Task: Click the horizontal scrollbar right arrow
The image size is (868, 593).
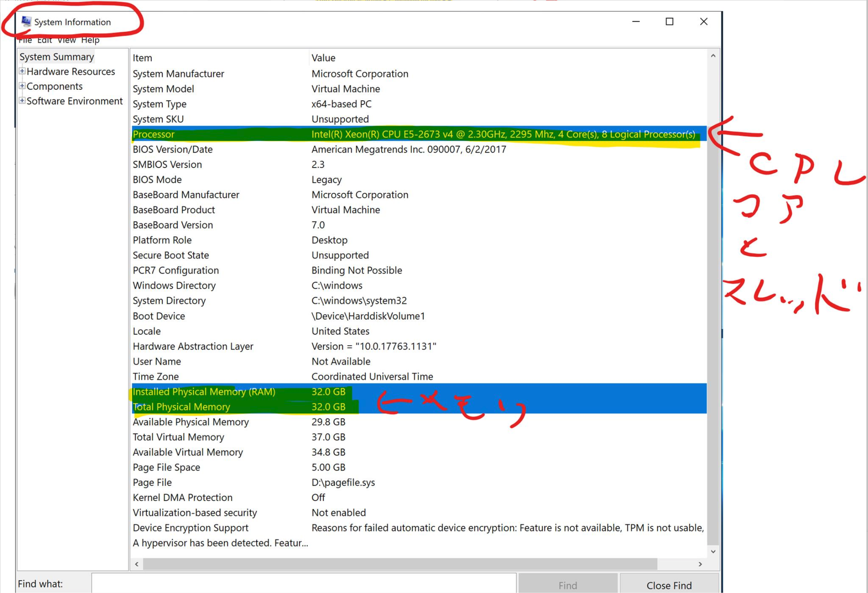Action: (700, 564)
